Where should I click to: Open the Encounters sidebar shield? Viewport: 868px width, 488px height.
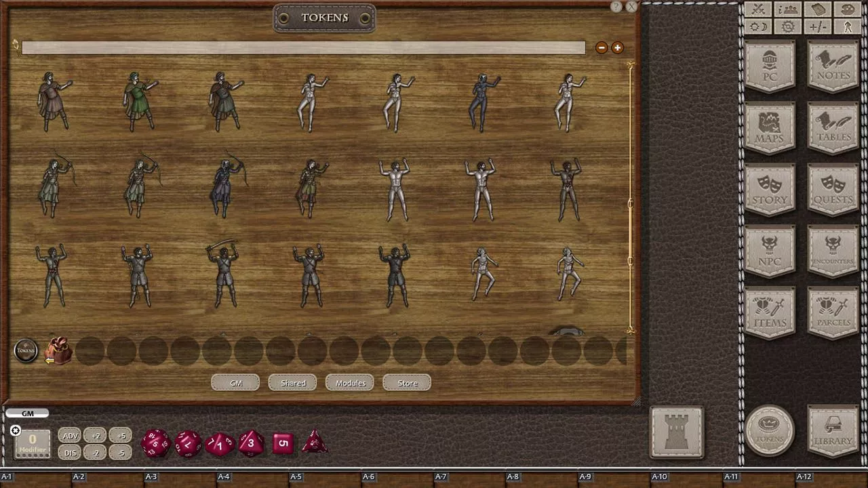pyautogui.click(x=833, y=251)
